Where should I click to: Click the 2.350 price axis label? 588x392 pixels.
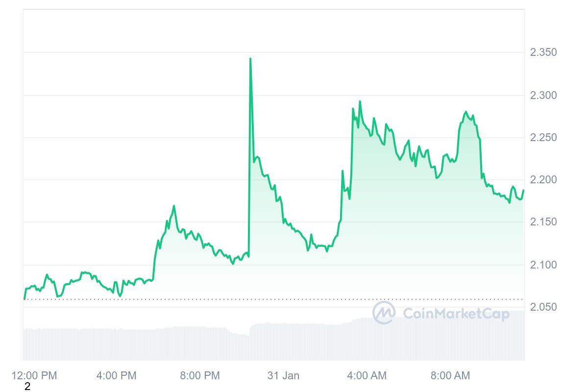543,52
